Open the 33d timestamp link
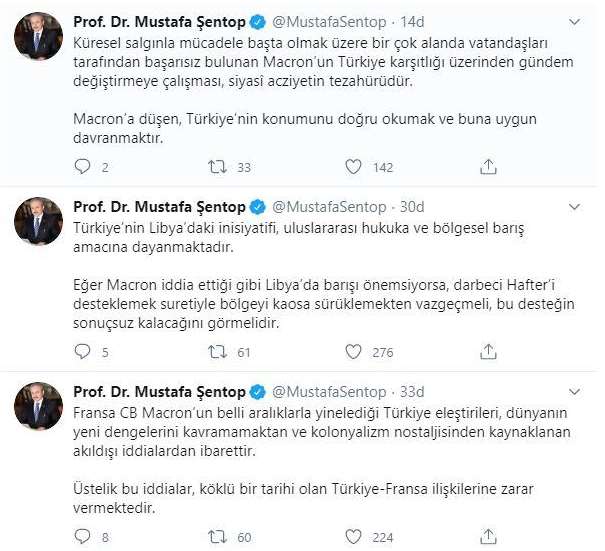Screen dimensions: 605x551 (x=411, y=392)
